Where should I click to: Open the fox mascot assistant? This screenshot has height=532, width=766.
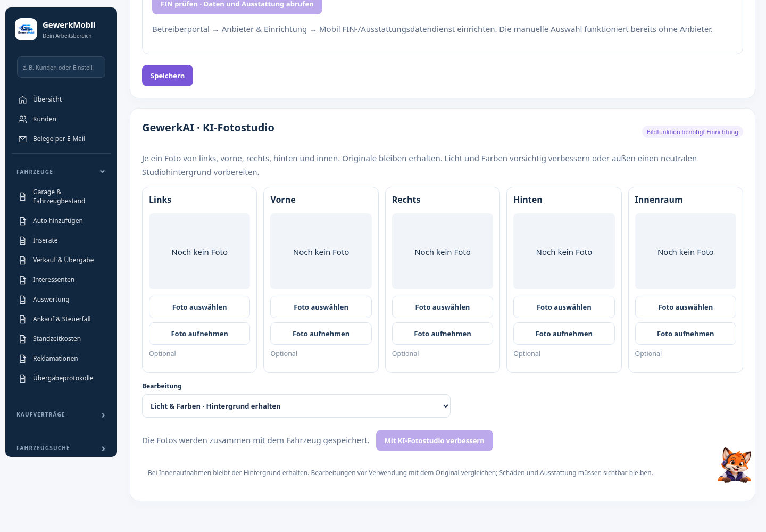point(735,465)
